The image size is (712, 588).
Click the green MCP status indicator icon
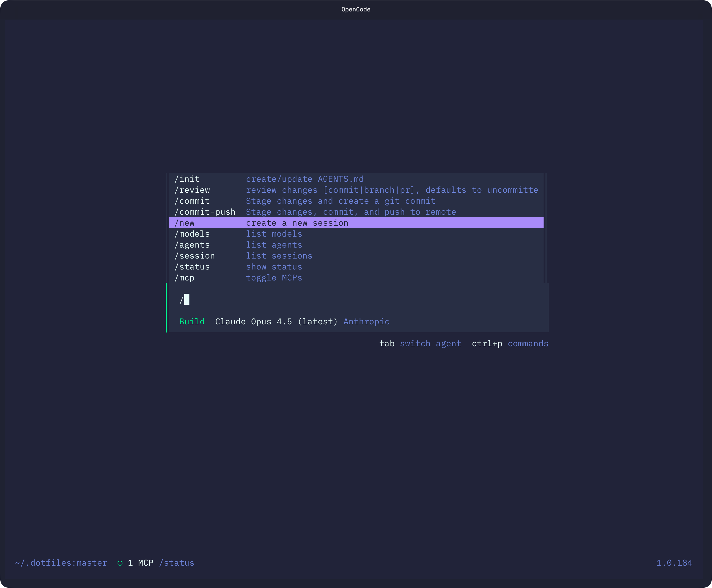pos(120,563)
